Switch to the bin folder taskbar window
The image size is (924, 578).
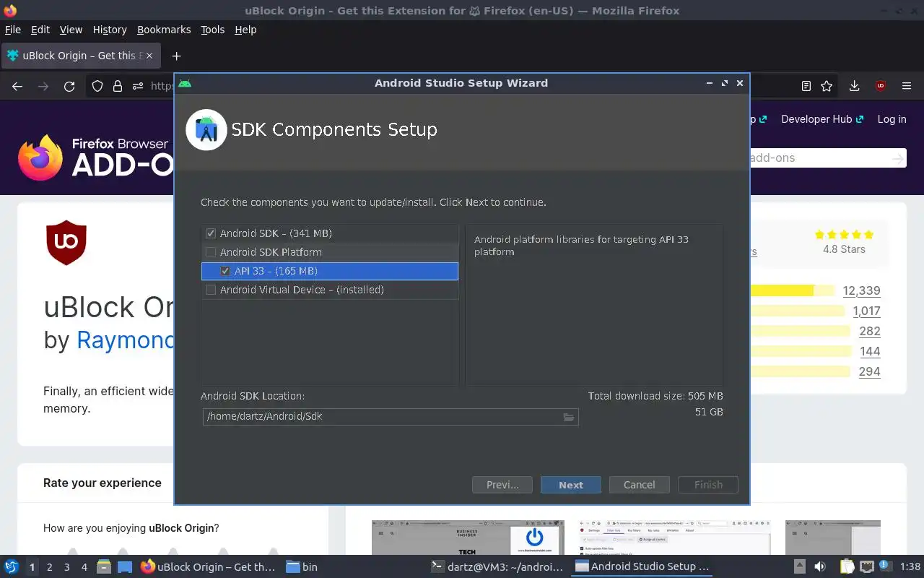[302, 566]
